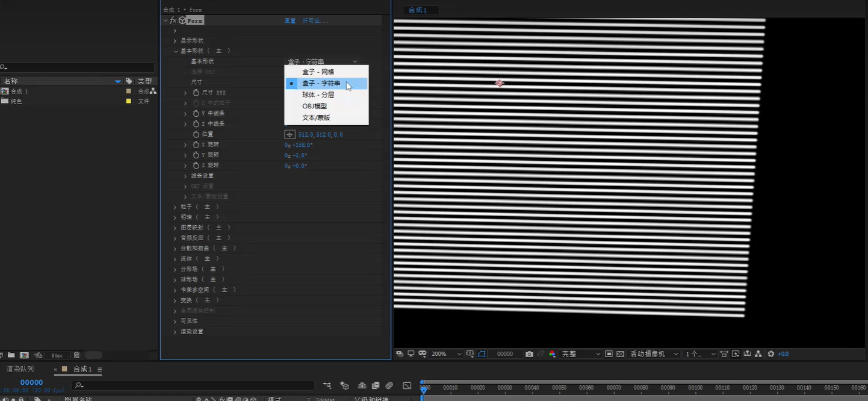Expand the 粒子 (主) property group

(x=175, y=207)
